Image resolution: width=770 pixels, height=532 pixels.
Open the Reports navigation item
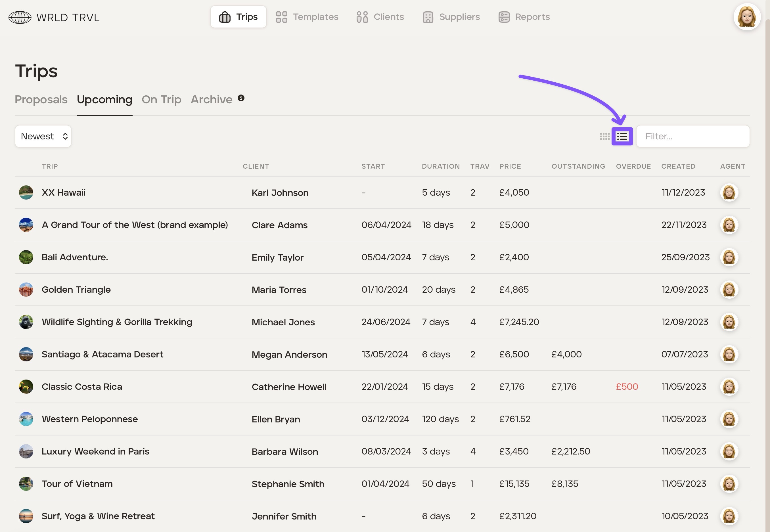point(524,17)
